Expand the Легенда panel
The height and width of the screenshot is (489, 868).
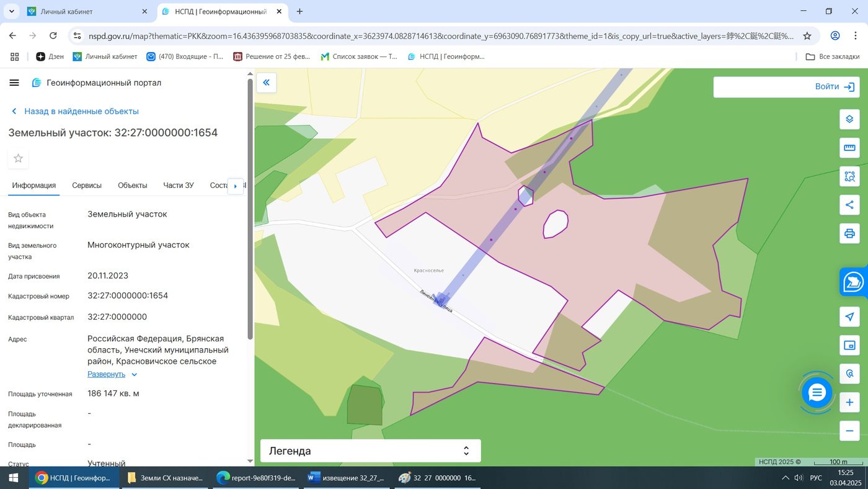tap(371, 451)
